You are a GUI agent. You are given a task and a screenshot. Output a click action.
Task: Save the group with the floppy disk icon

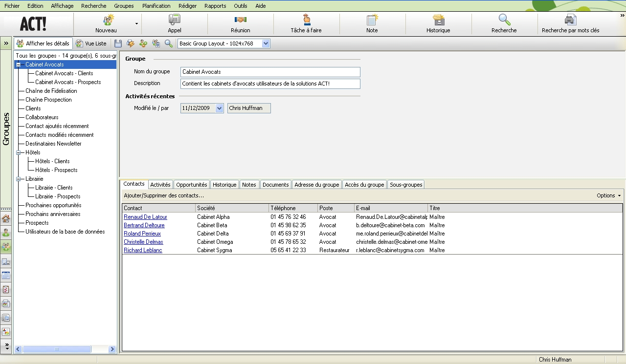point(118,43)
